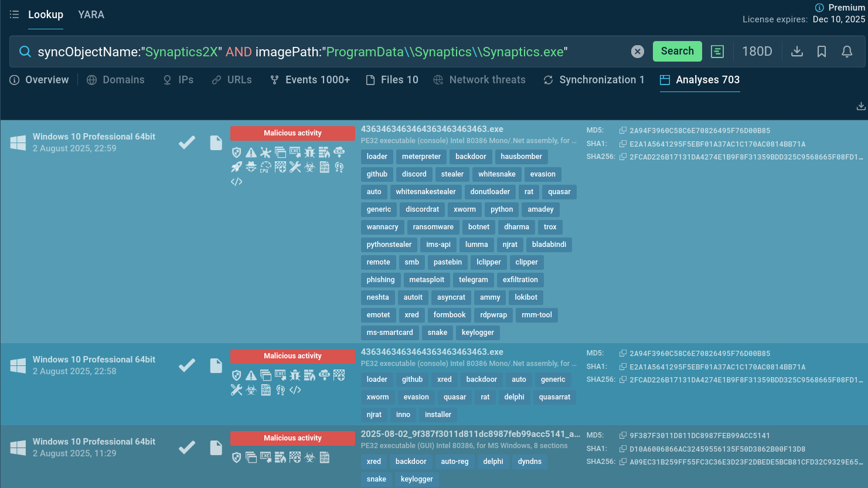Copy SHA256 A09EC31B259F hash
The width and height of the screenshot is (868, 488).
coord(623,462)
